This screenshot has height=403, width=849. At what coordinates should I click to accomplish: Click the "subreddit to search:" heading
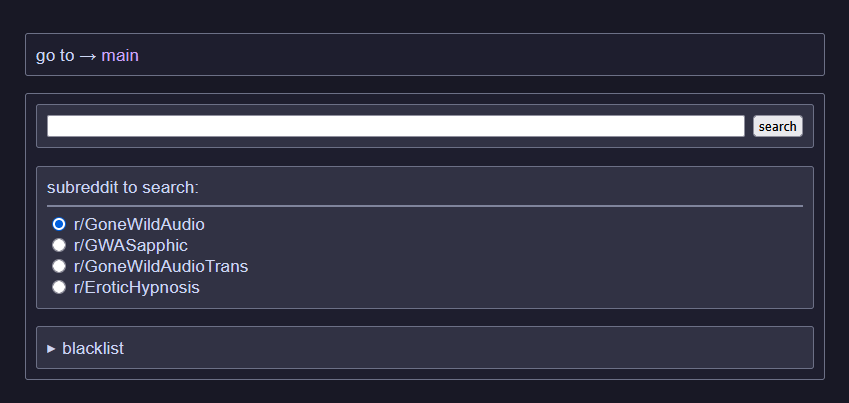123,187
